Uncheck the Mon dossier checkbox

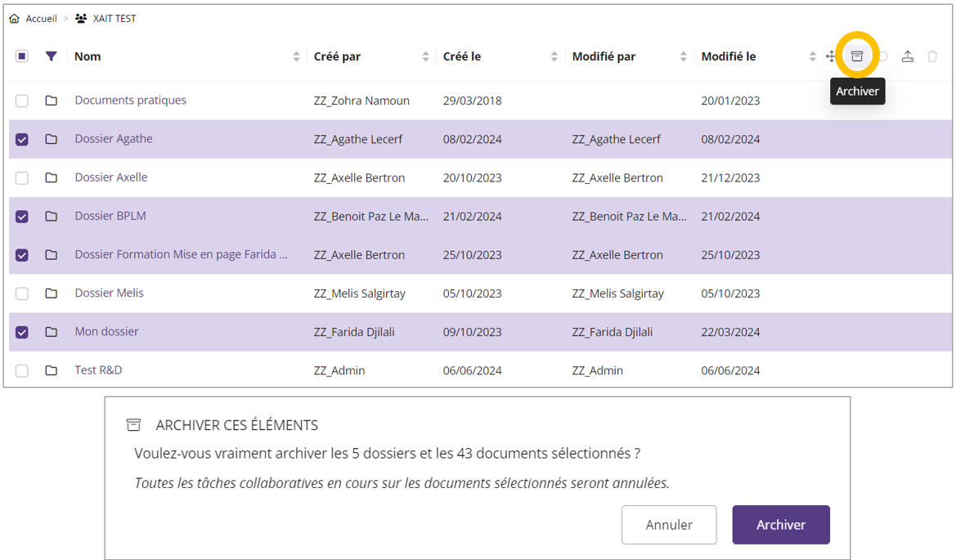point(22,332)
